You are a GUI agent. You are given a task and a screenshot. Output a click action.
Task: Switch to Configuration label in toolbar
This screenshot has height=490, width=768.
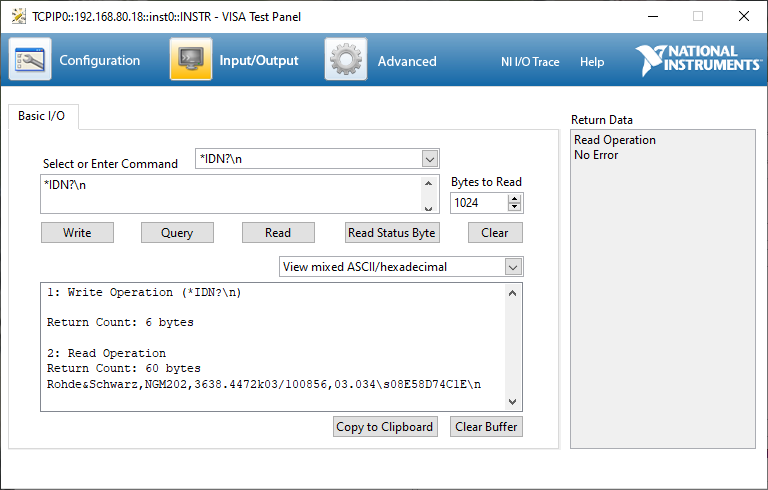point(99,60)
